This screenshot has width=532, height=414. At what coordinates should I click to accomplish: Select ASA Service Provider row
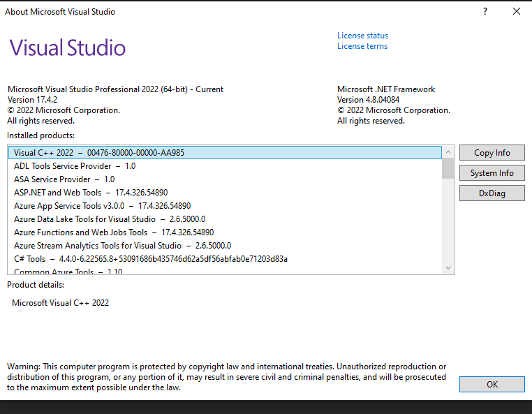(x=225, y=179)
